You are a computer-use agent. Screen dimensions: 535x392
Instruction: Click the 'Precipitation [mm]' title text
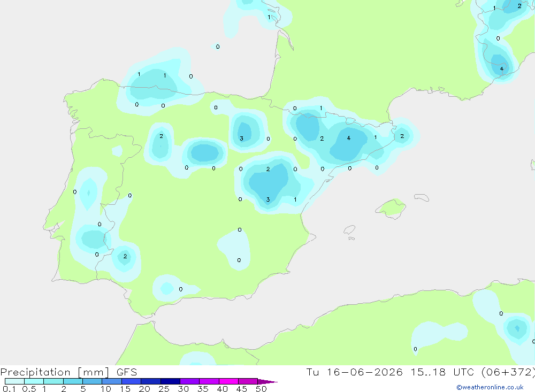click(x=55, y=372)
